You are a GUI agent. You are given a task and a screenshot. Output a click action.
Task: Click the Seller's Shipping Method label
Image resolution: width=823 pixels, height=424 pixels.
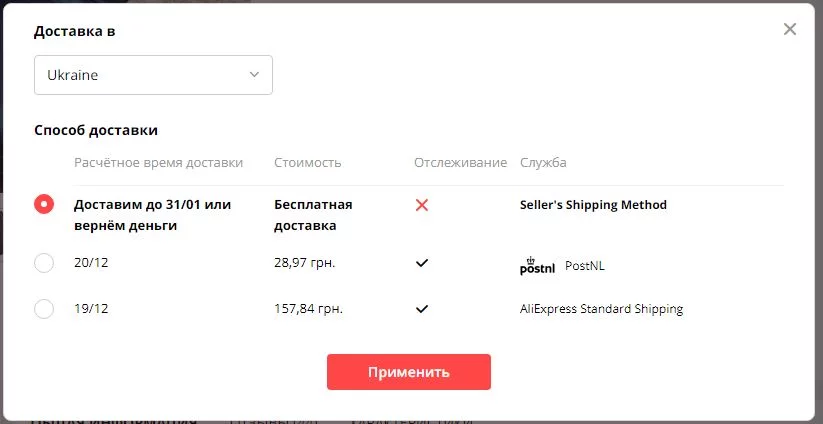click(593, 205)
